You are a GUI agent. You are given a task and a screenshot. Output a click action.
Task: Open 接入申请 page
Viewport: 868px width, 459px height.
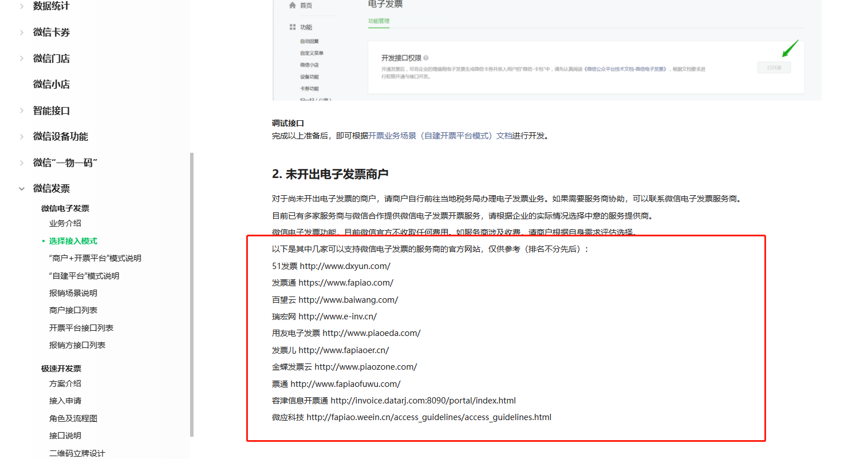click(65, 401)
